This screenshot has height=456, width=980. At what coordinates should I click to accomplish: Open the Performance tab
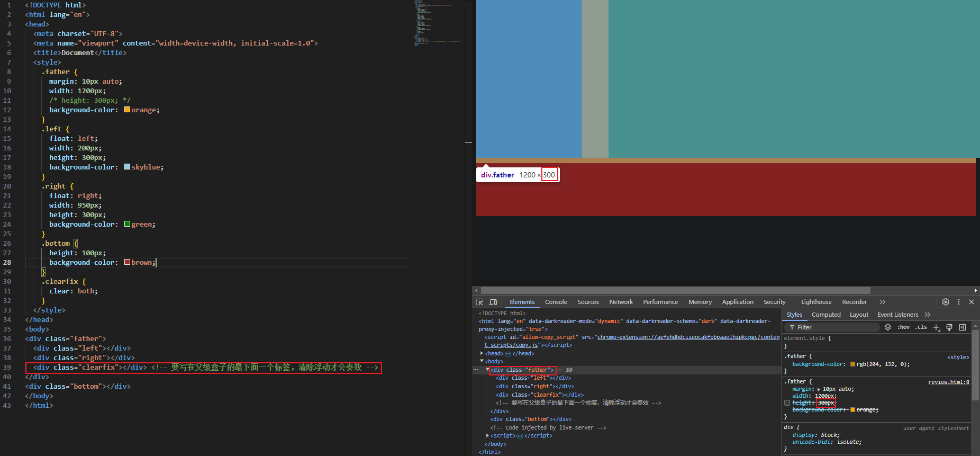coord(660,302)
